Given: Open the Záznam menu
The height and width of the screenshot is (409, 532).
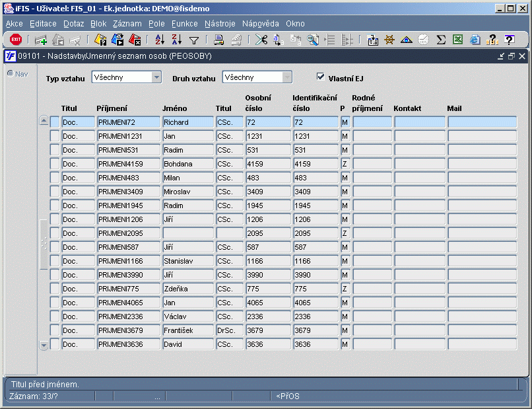Looking at the screenshot, I should click(x=127, y=24).
